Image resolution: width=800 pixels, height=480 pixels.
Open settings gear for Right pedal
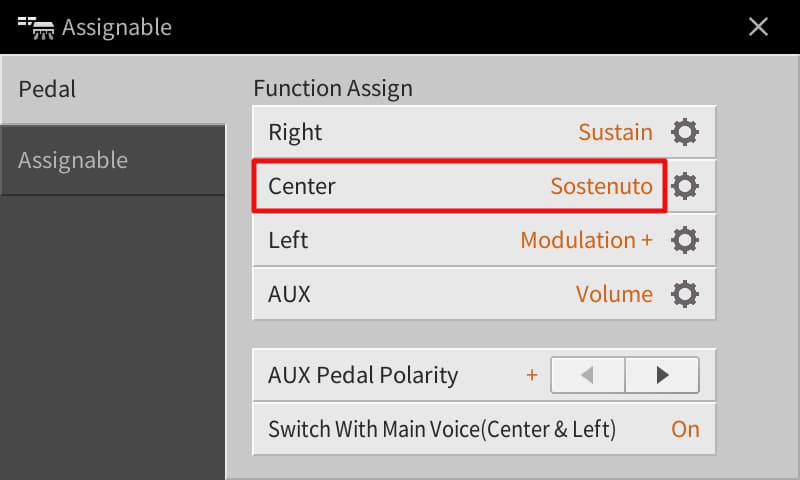(x=685, y=132)
